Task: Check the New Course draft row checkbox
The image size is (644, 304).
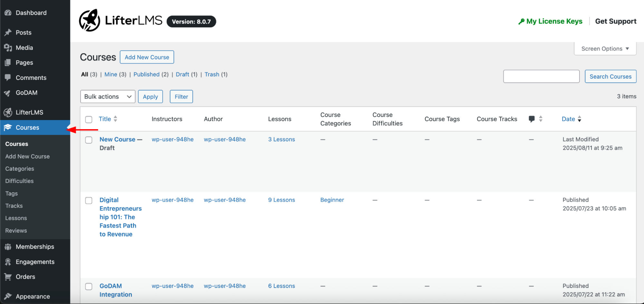Action: click(89, 140)
